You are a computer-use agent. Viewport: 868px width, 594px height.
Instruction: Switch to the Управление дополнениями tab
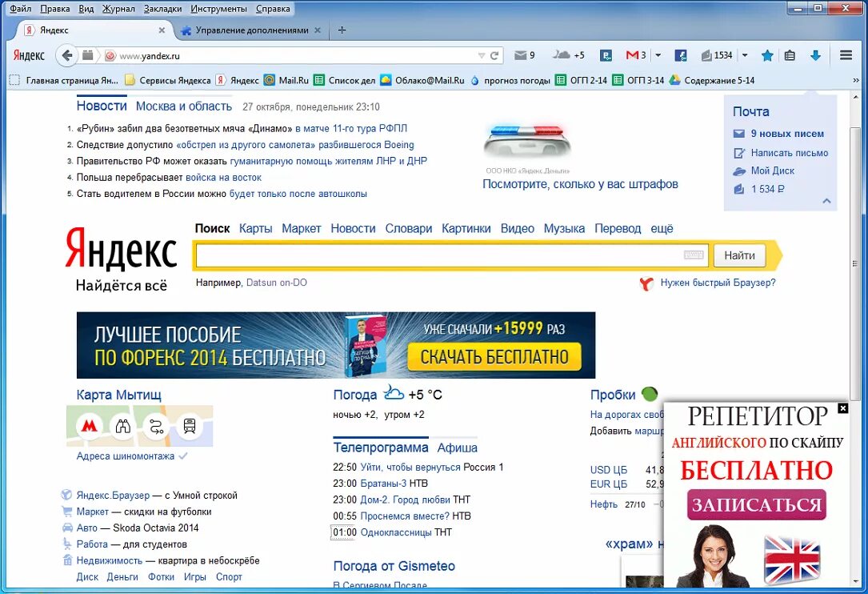(250, 30)
